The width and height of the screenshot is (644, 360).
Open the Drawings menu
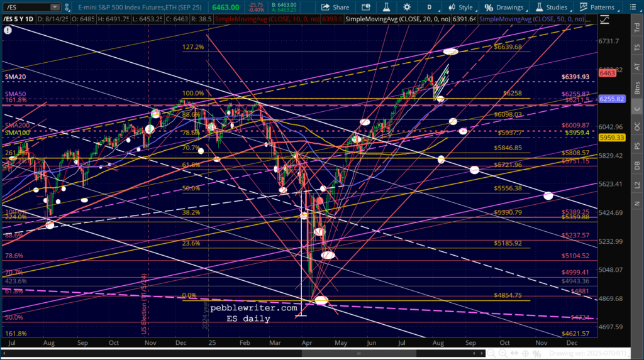point(504,8)
